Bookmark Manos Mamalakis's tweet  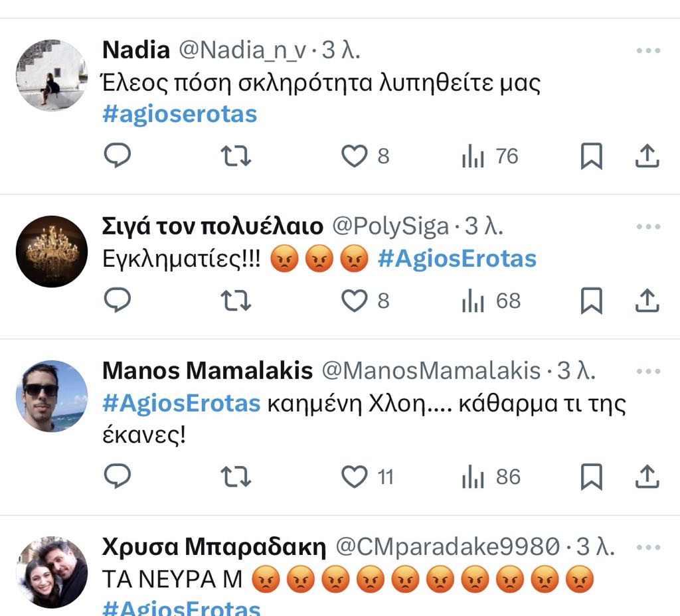(591, 477)
